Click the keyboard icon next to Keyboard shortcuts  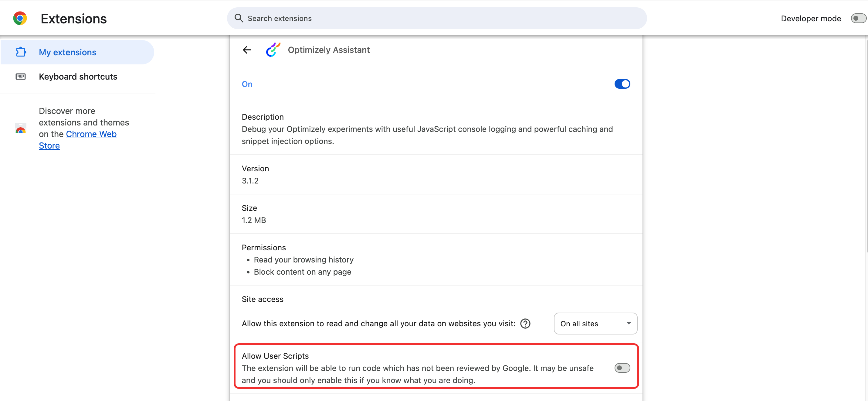(21, 77)
